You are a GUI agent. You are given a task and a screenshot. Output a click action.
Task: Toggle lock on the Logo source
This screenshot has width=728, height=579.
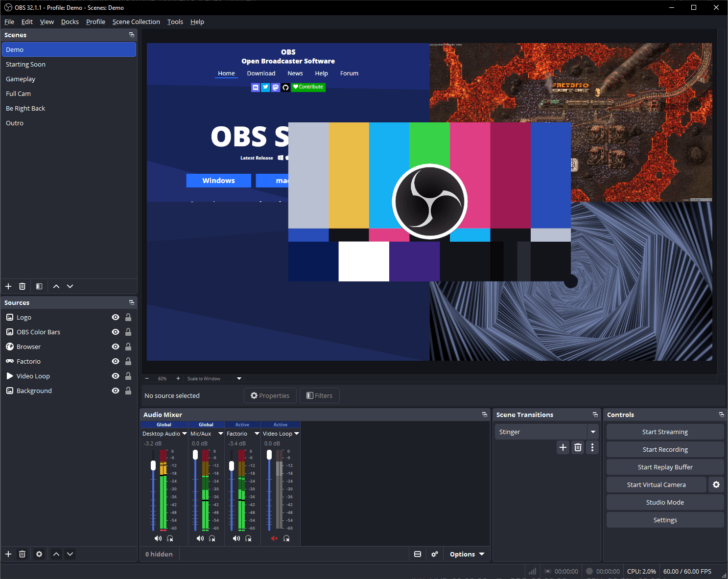[128, 317]
